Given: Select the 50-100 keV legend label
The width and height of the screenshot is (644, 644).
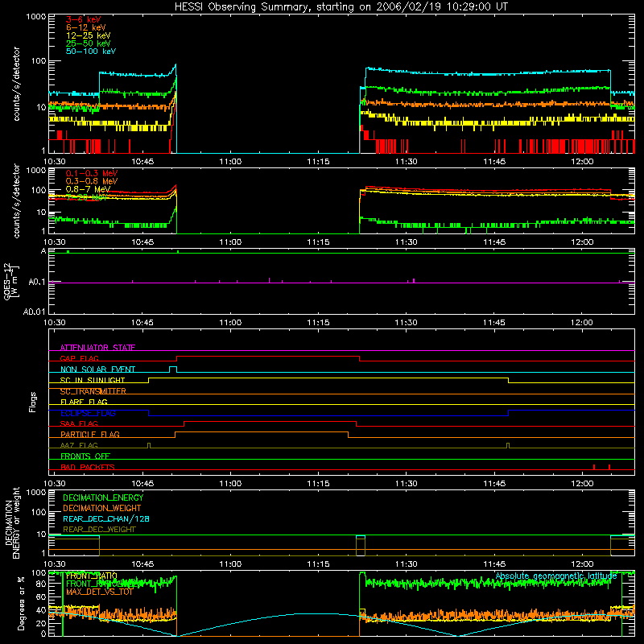Looking at the screenshot, I should (x=91, y=52).
